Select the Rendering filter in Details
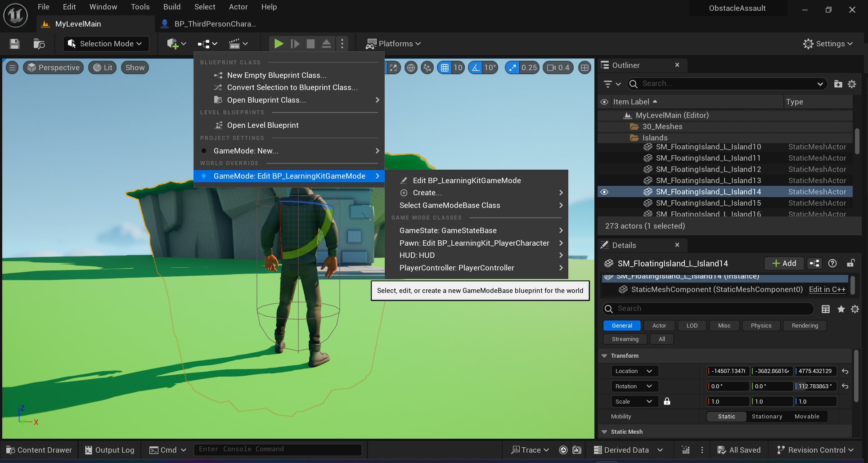This screenshot has height=463, width=868. (805, 325)
